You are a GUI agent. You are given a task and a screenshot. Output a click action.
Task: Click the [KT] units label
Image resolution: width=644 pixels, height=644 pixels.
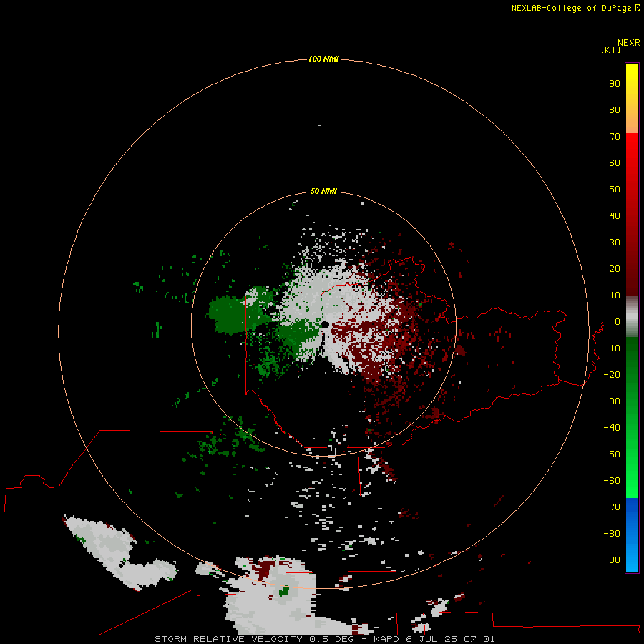[x=610, y=49]
